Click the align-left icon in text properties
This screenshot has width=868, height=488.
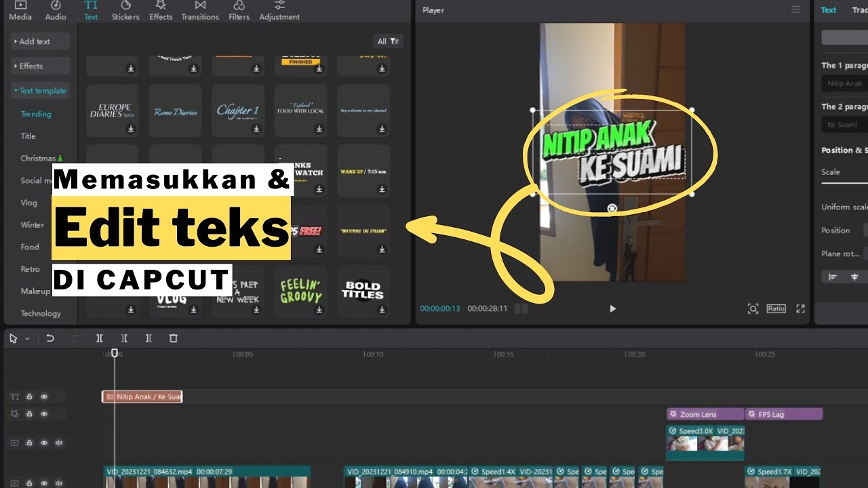point(833,277)
